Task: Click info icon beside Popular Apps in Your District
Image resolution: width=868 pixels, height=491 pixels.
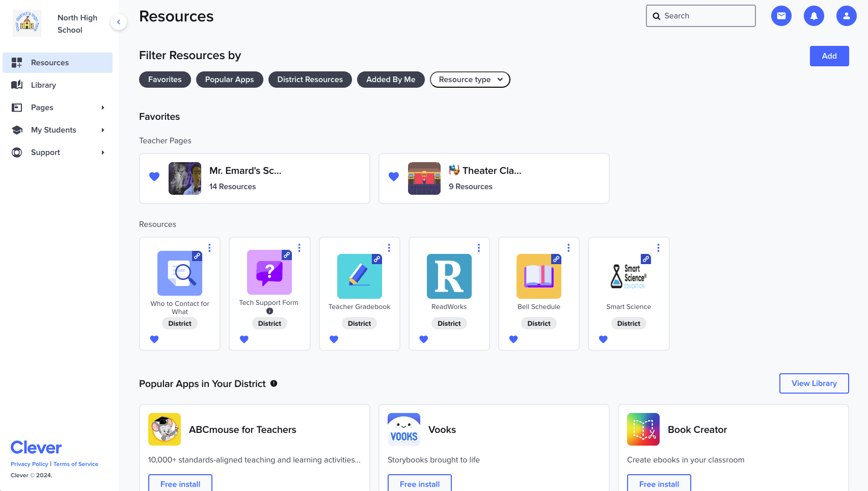Action: tap(274, 383)
